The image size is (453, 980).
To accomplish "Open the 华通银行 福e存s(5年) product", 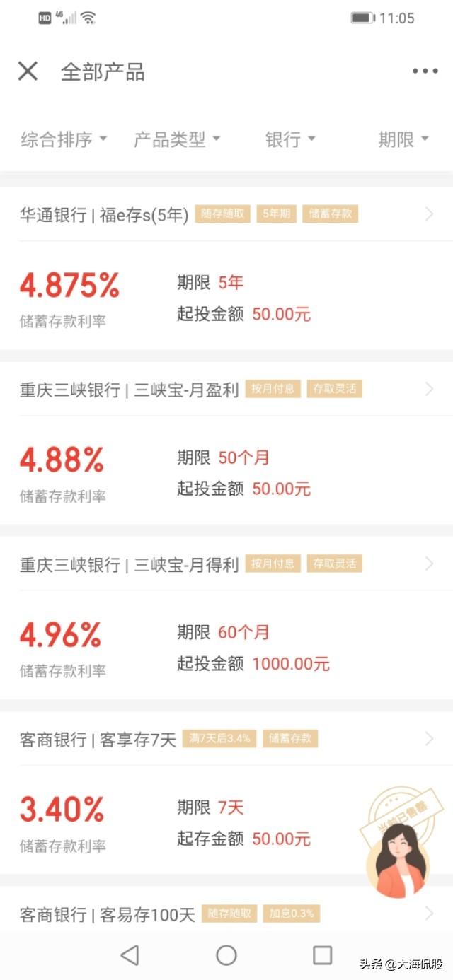I will [x=104, y=215].
